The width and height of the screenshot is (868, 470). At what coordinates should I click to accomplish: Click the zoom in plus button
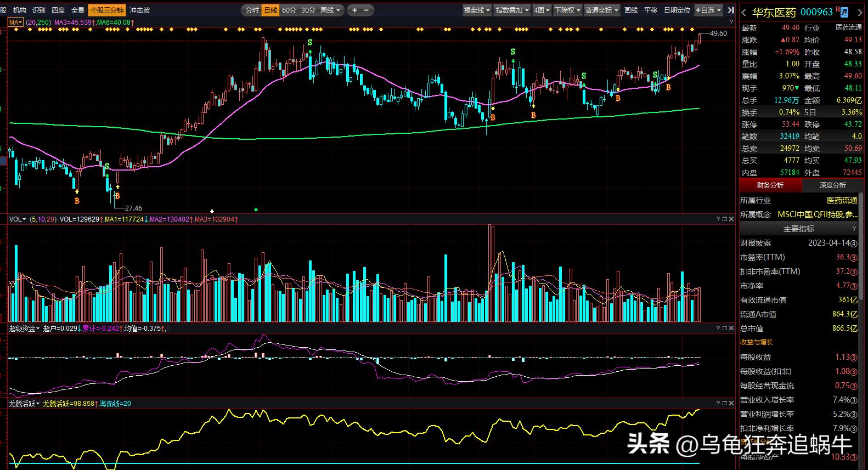354,10
